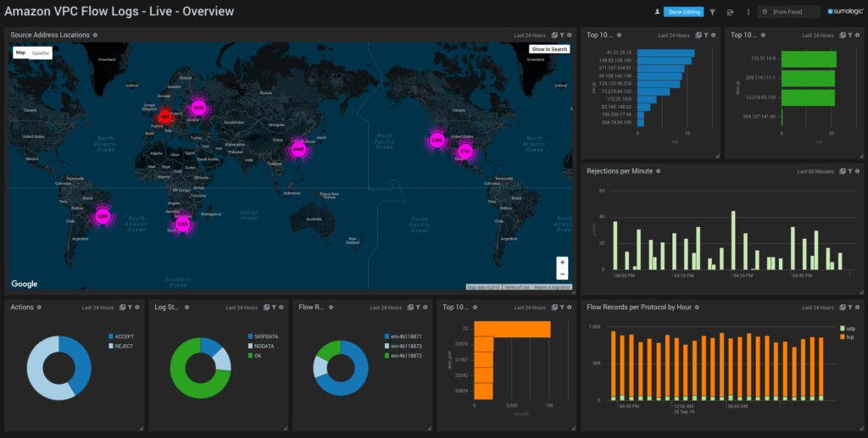Screen dimensions: 868x438
Task: Open Last 24 Hours range on Actions panel
Action: click(x=98, y=308)
